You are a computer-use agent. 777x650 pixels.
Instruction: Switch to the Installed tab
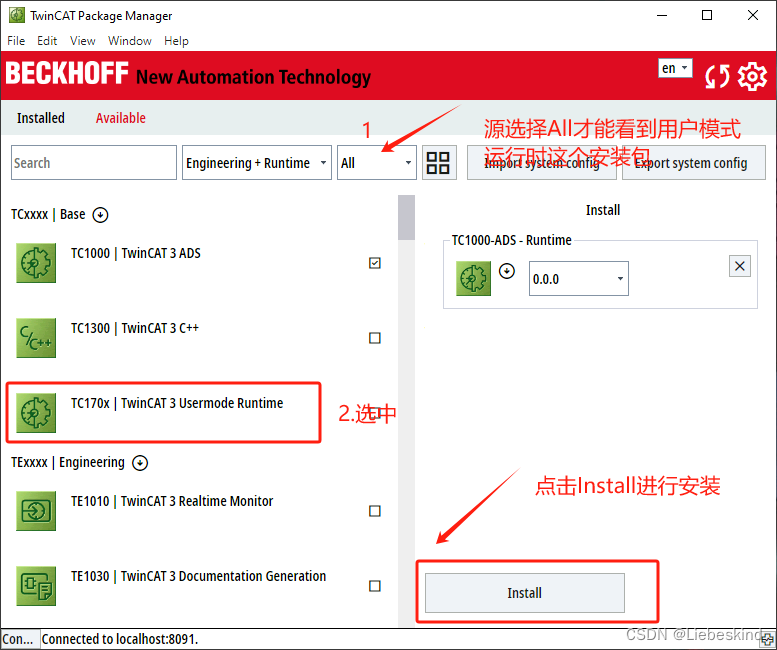tap(41, 118)
